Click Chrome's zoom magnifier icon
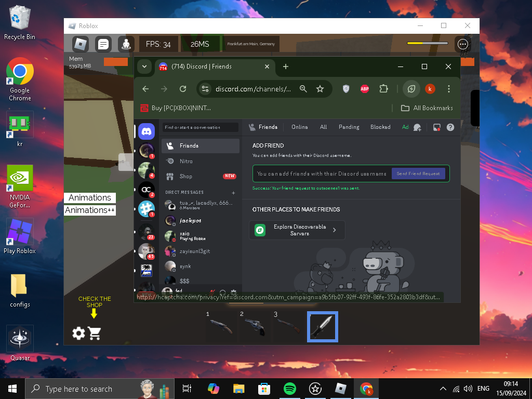 [x=303, y=89]
